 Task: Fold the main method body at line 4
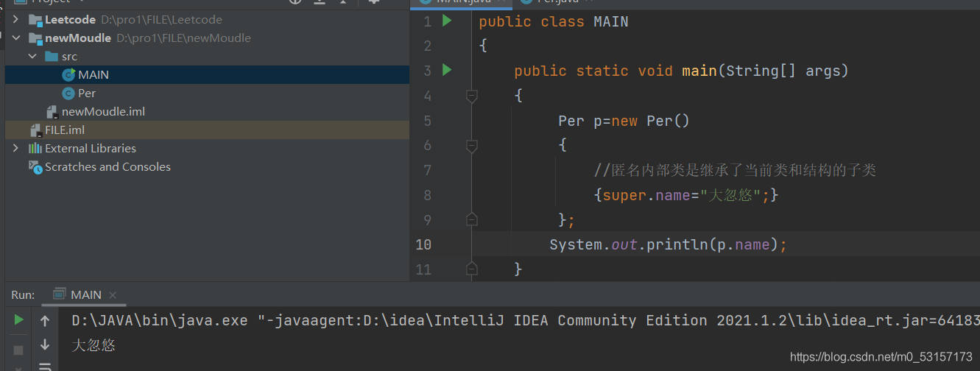tap(472, 96)
